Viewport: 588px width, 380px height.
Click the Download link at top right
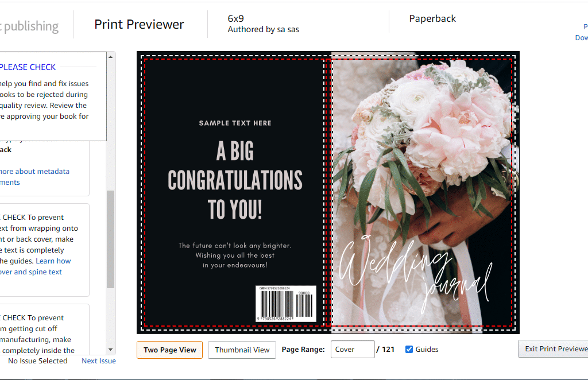[x=581, y=37]
